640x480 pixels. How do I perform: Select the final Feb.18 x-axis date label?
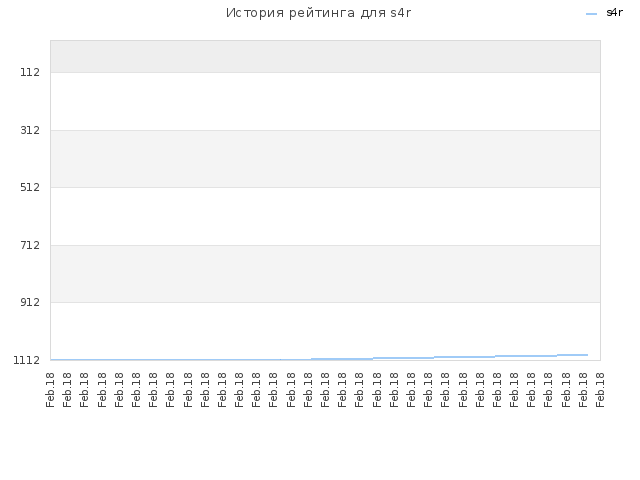click(x=600, y=390)
